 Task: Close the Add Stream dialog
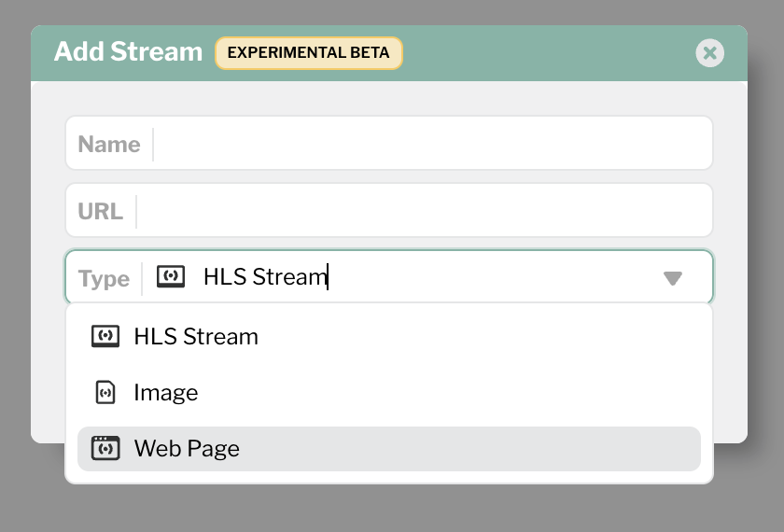coord(709,52)
